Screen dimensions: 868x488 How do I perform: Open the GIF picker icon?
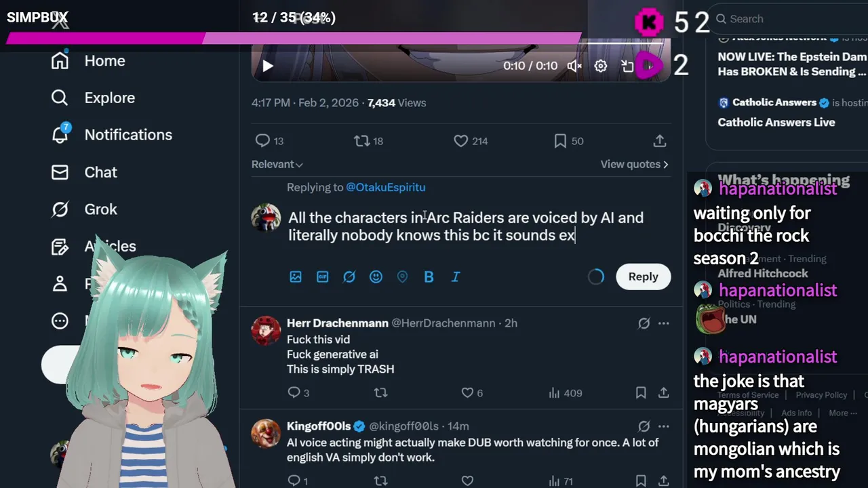click(x=323, y=277)
